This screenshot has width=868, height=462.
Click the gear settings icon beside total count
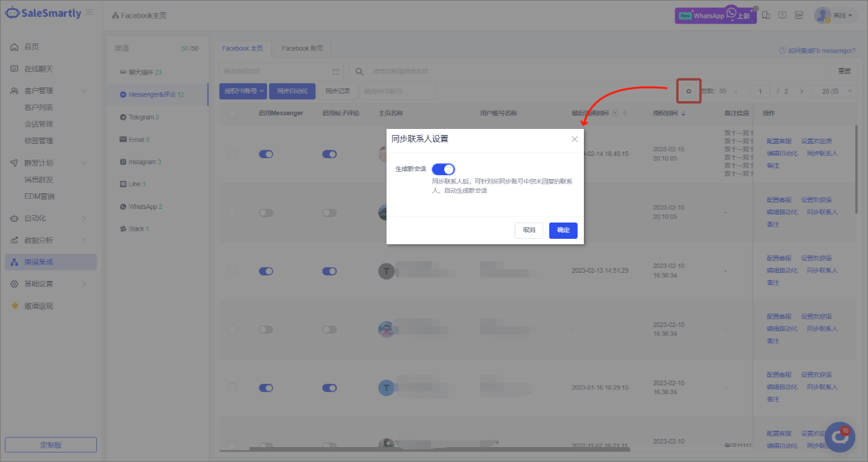pos(689,91)
